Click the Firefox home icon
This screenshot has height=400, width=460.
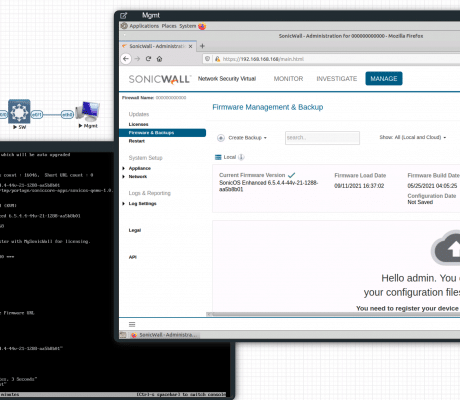pos(159,59)
